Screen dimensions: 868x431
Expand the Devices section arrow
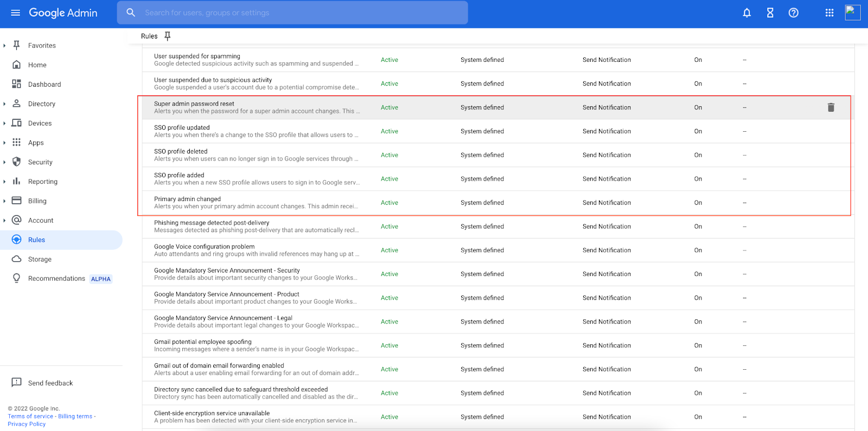(4, 124)
